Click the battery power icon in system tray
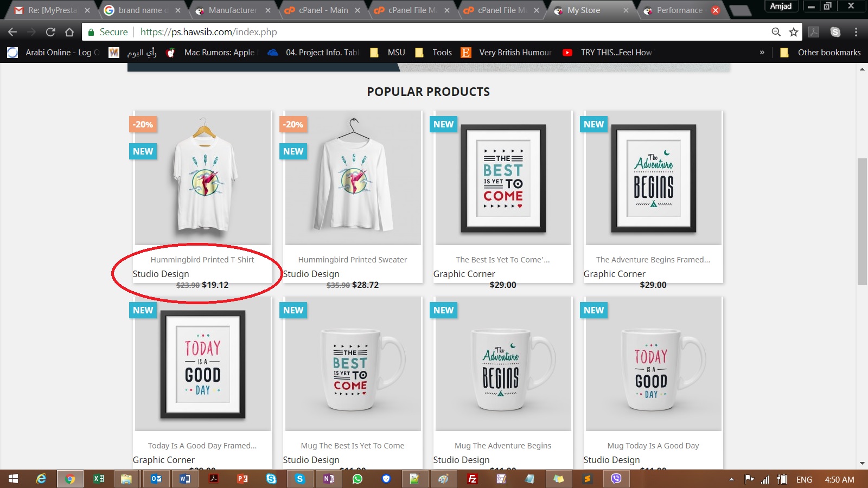 [782, 479]
